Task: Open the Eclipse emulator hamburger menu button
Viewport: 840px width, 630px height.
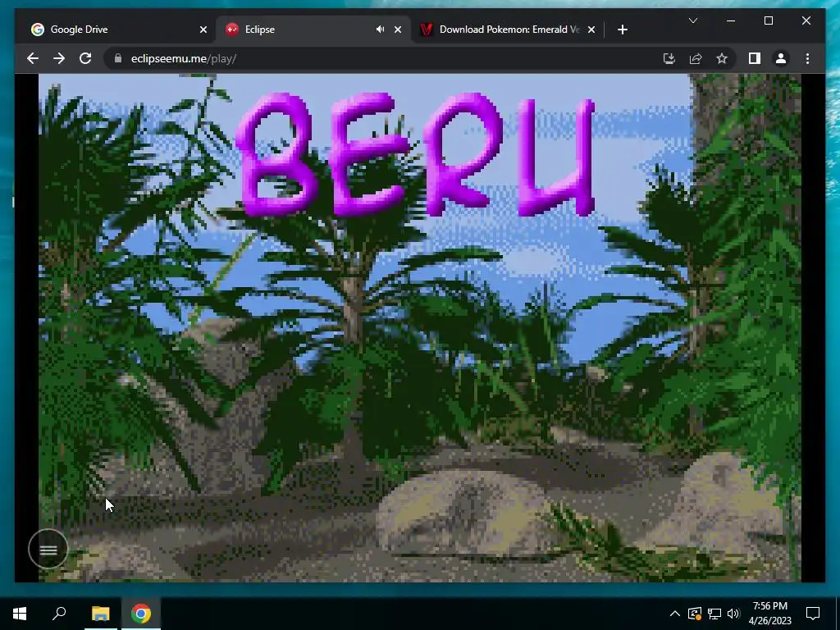Action: point(48,549)
